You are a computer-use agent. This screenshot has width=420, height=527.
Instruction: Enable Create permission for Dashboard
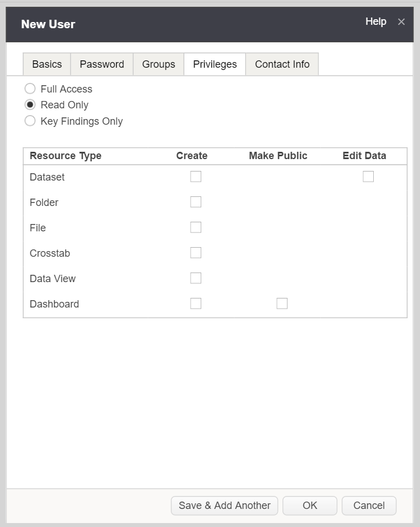point(196,303)
